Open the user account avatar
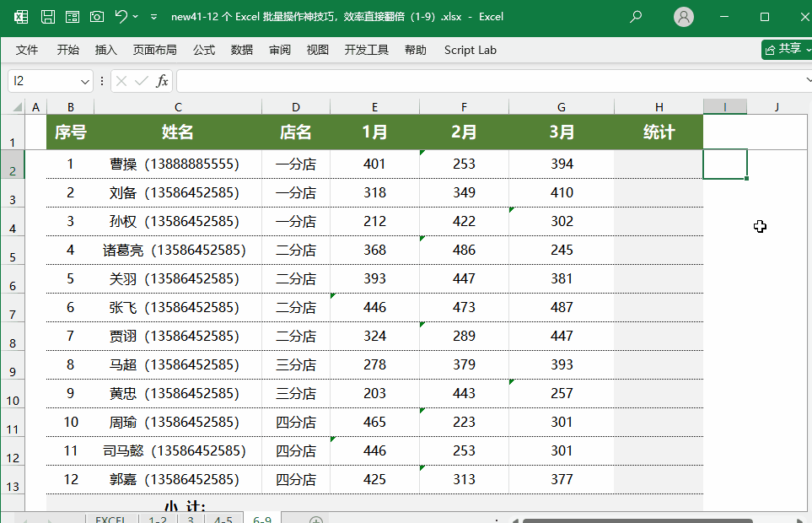Image resolution: width=812 pixels, height=523 pixels. coord(684,17)
